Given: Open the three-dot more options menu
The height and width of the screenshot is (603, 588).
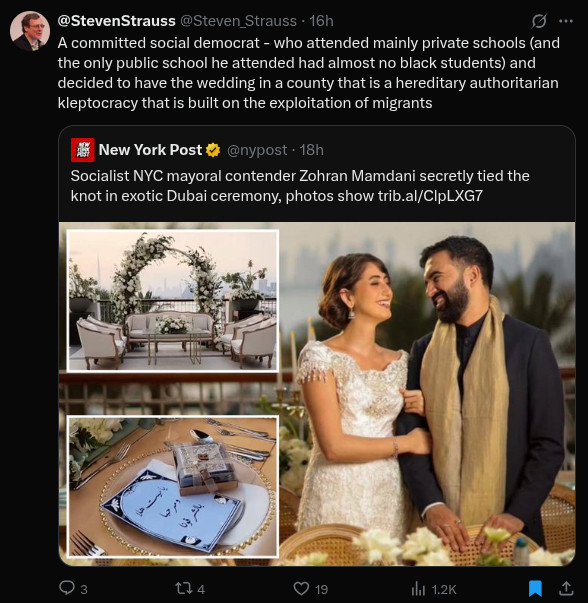Looking at the screenshot, I should (566, 21).
